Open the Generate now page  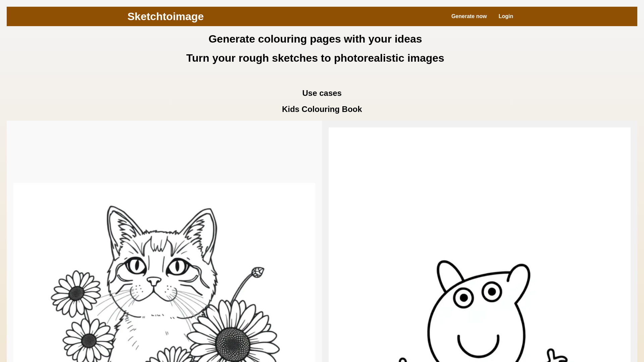tap(469, 16)
